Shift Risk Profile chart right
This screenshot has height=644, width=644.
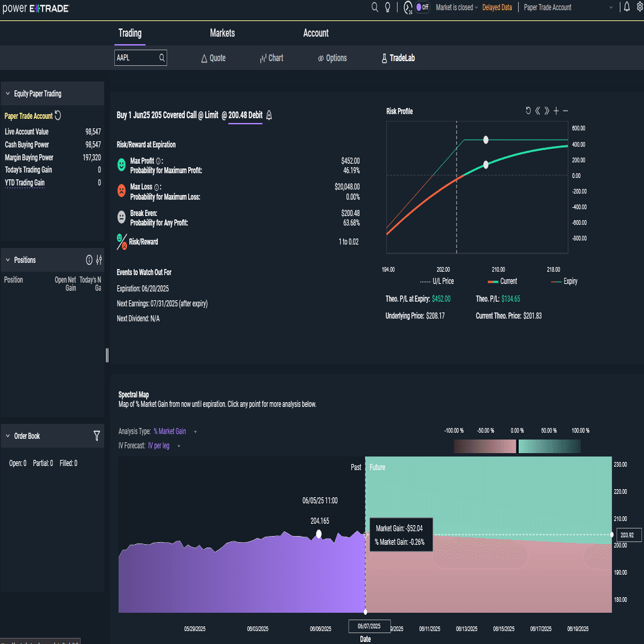click(x=547, y=111)
